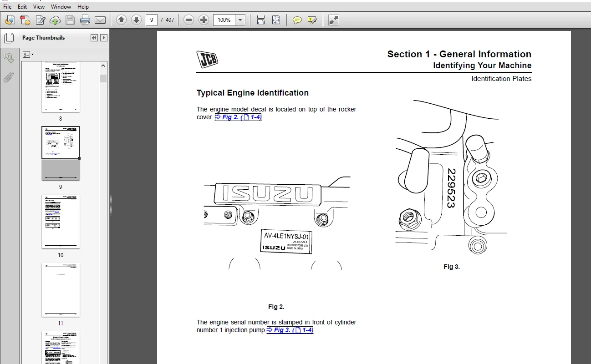591x364 pixels.
Task: Click the cloud upload icon
Action: tap(55, 20)
